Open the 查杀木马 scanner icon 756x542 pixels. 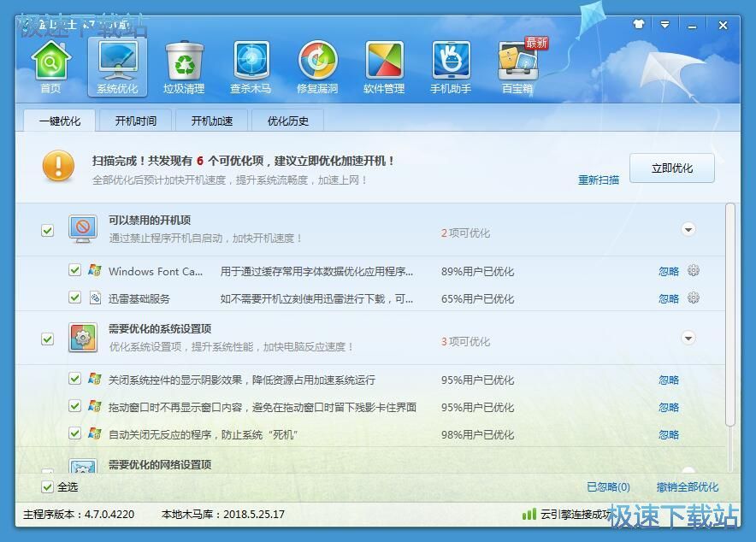tap(251, 60)
